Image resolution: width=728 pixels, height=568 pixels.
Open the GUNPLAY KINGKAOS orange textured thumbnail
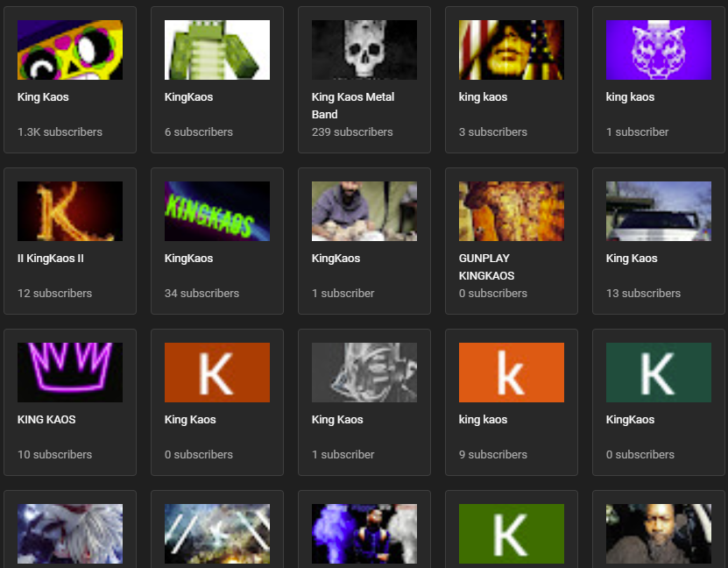click(512, 211)
